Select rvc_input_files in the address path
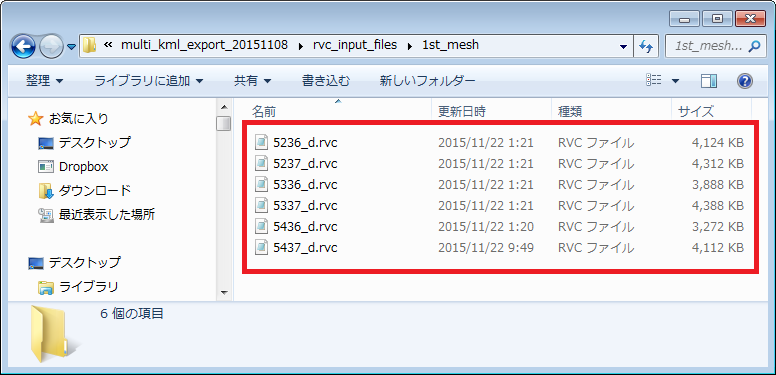The width and height of the screenshot is (776, 375). pyautogui.click(x=355, y=45)
